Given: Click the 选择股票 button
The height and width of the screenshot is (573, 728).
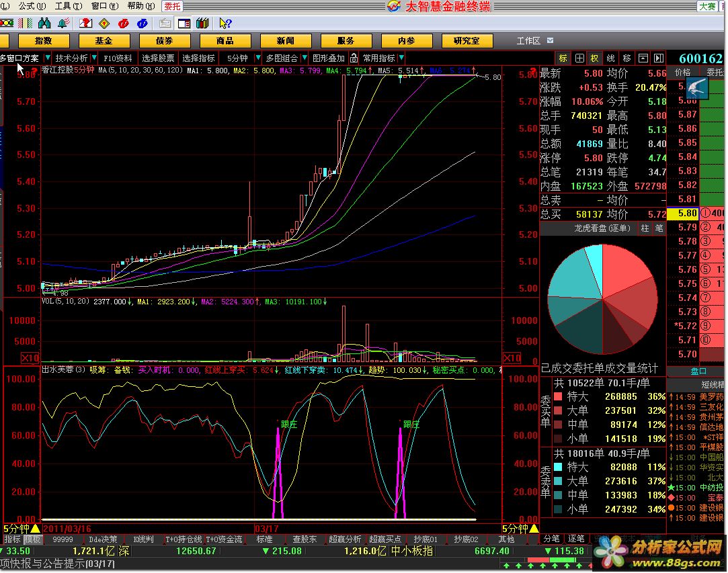Looking at the screenshot, I should tap(158, 58).
